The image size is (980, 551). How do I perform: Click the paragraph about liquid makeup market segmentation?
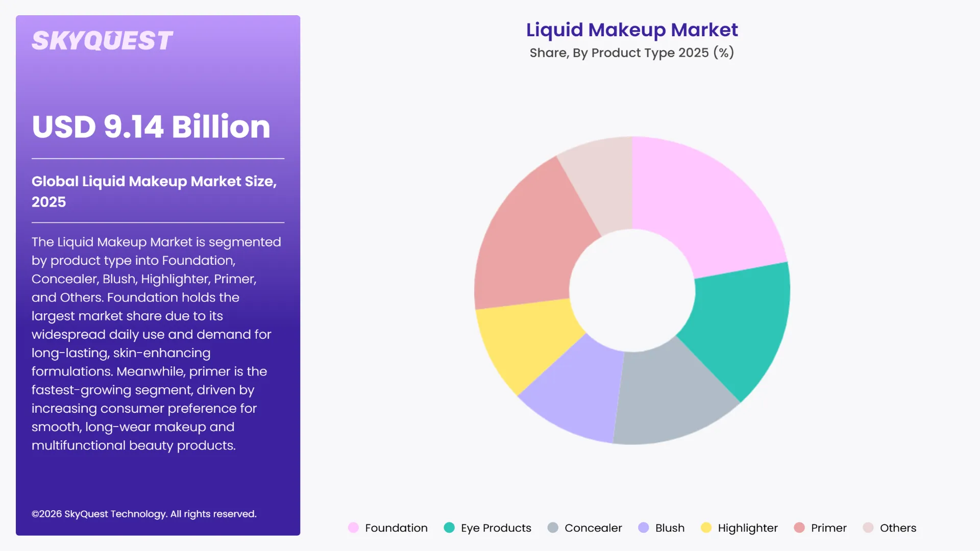pyautogui.click(x=156, y=343)
